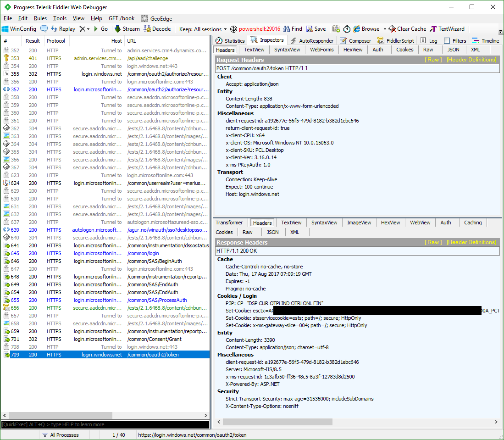
Task: Open response Header Definitions link
Action: pos(471,242)
